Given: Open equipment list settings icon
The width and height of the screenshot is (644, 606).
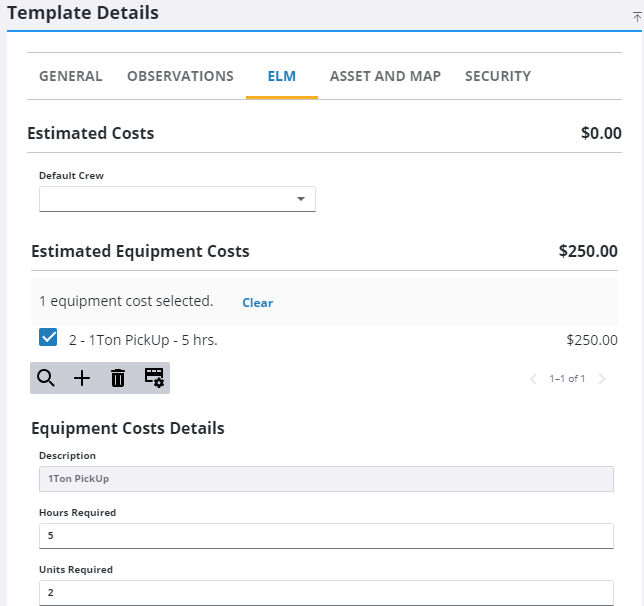Looking at the screenshot, I should click(x=154, y=378).
